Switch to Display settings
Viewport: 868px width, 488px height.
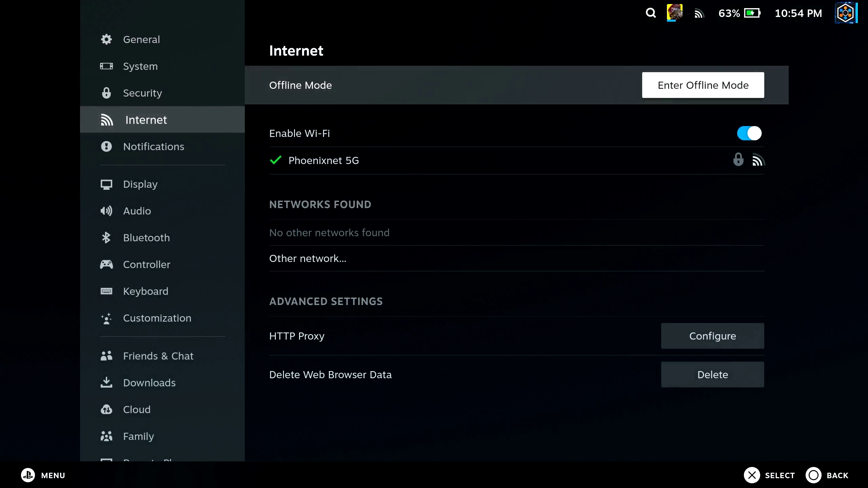click(140, 184)
